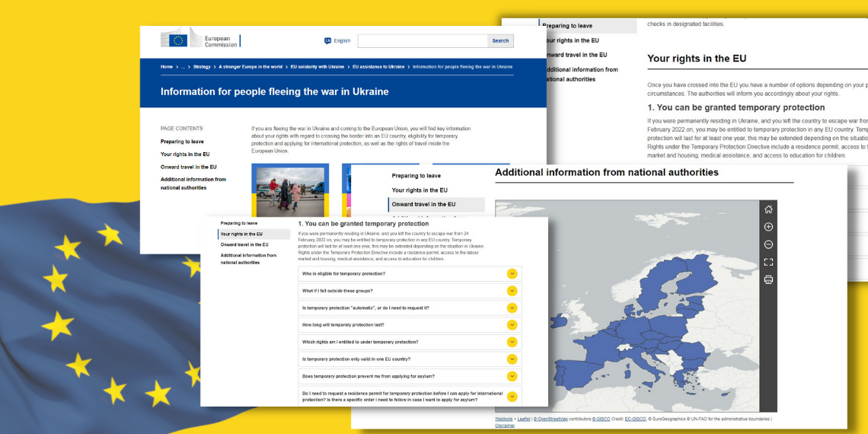Go to Home in the breadcrumb
868x434 pixels.
tap(167, 67)
